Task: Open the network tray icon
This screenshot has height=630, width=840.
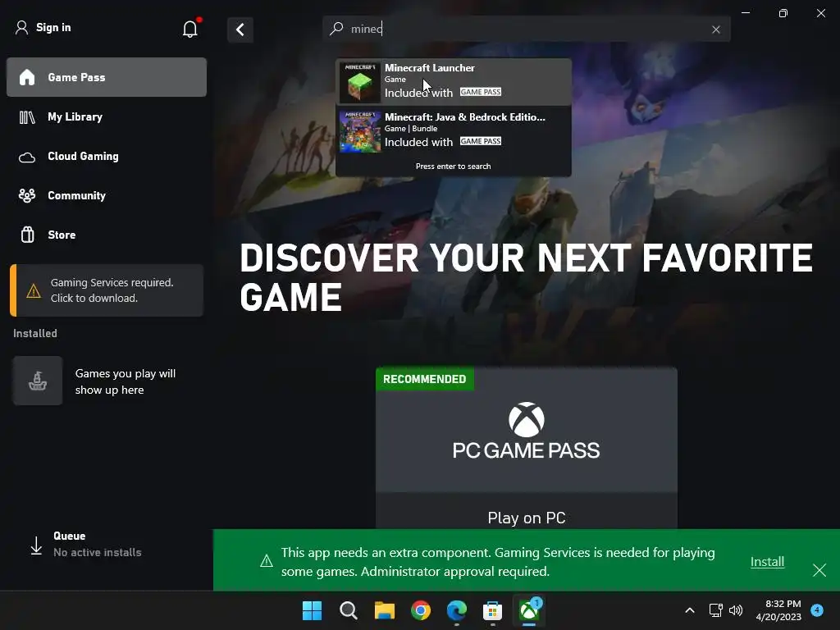Action: [x=715, y=610]
